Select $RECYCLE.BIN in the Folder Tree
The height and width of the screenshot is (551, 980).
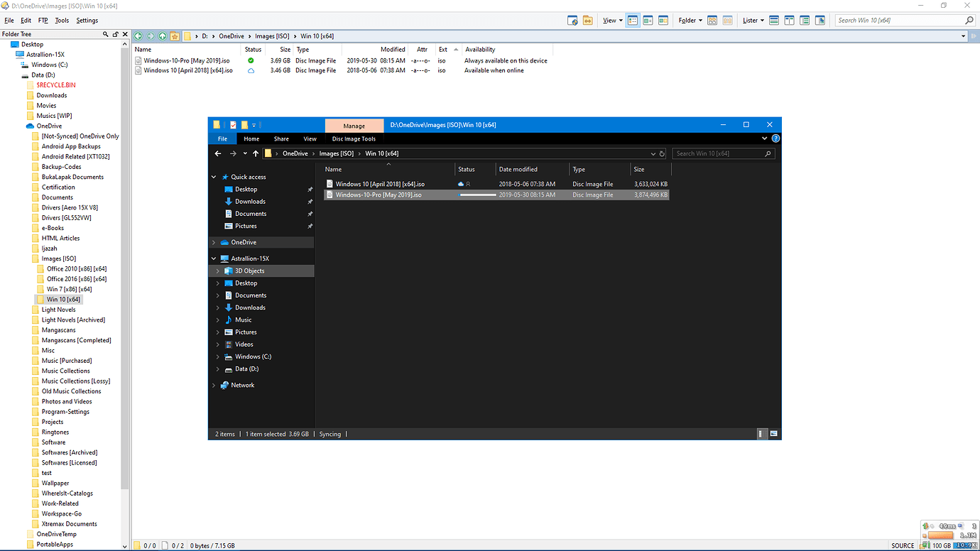pos(56,85)
